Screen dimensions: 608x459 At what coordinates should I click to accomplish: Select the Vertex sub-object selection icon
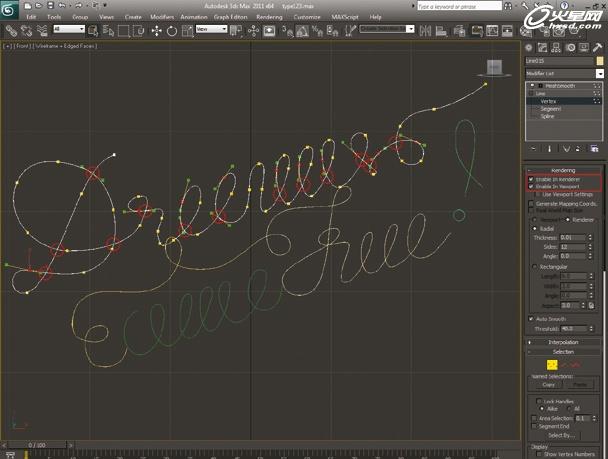point(552,365)
